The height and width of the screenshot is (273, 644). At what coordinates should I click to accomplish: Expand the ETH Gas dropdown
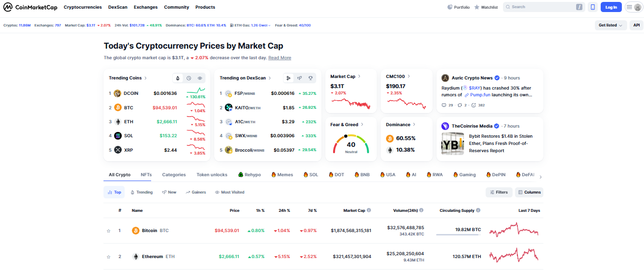click(269, 26)
